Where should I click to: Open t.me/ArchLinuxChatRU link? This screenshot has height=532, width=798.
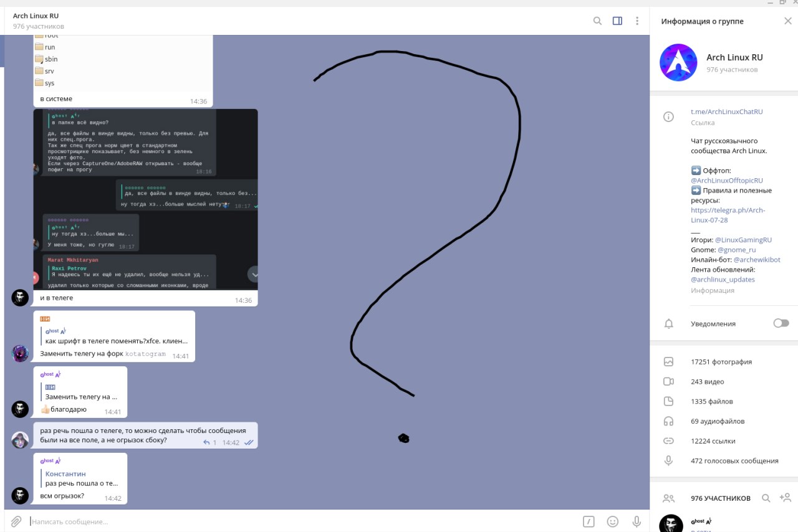(x=726, y=112)
